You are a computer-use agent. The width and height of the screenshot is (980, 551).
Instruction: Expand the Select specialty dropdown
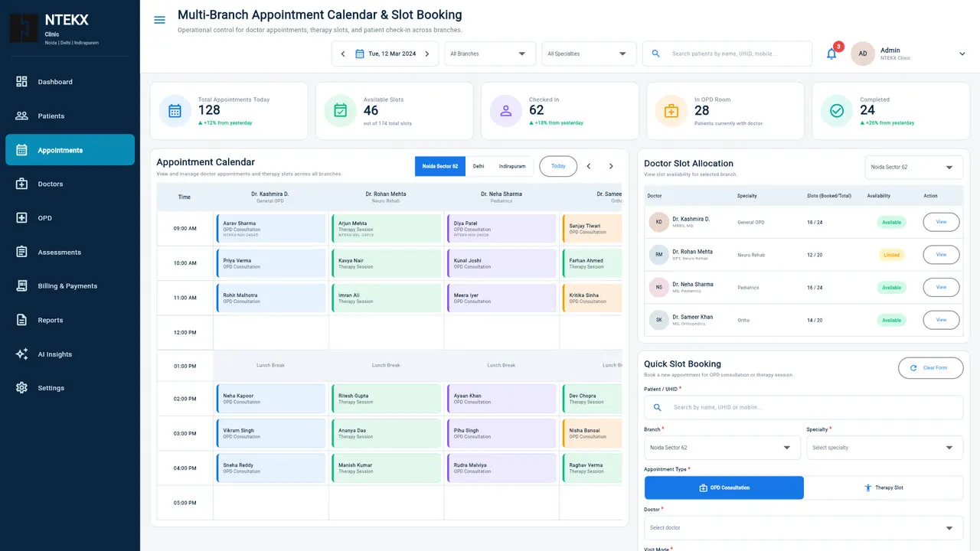[884, 448]
